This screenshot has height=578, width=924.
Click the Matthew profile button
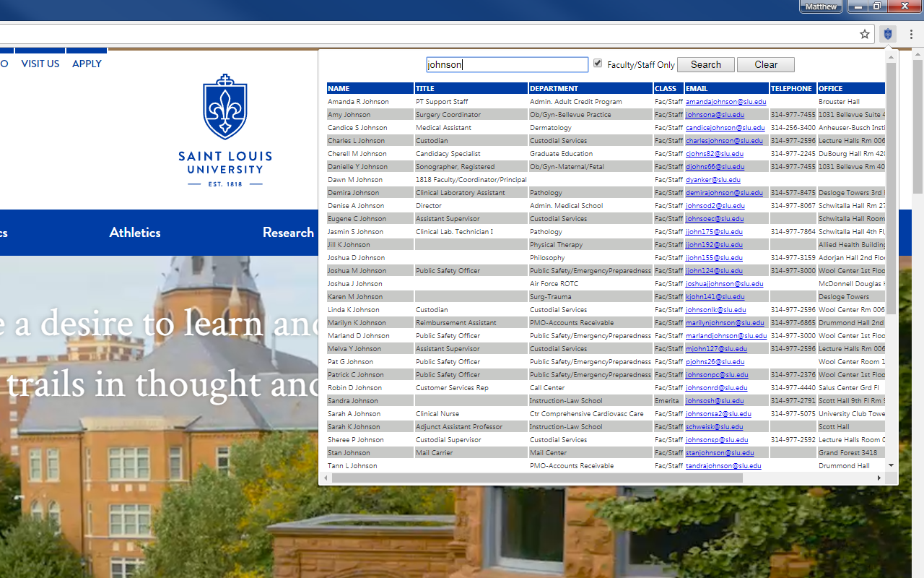point(821,7)
